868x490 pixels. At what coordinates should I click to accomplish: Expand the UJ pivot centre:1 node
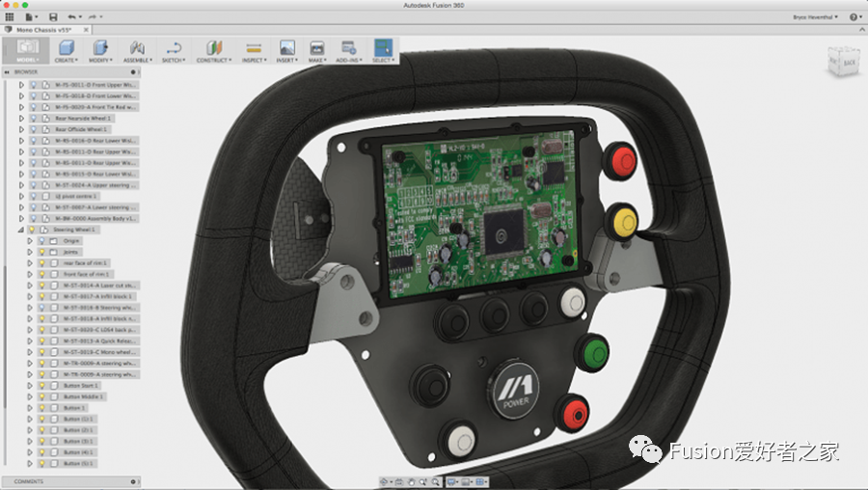[21, 196]
